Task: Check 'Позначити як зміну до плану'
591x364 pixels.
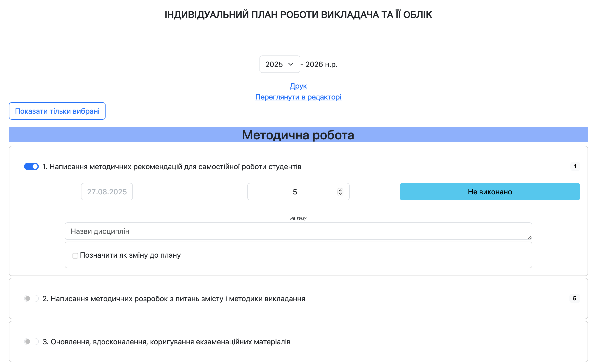Action: point(75,255)
